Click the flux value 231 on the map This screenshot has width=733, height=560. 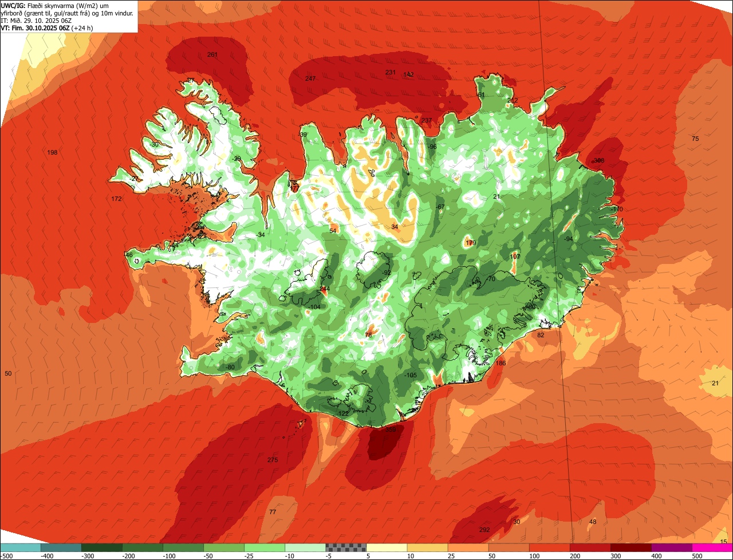(390, 72)
